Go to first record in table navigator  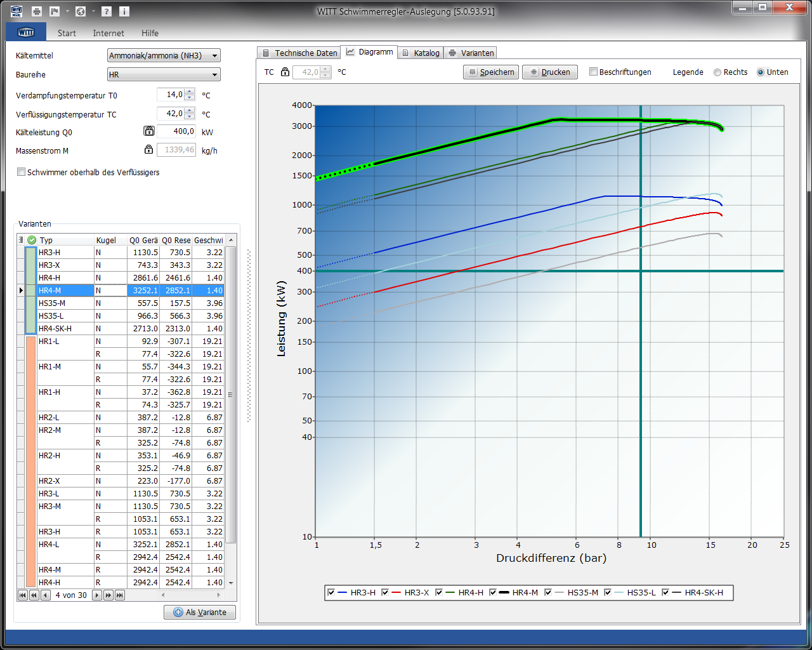click(23, 595)
